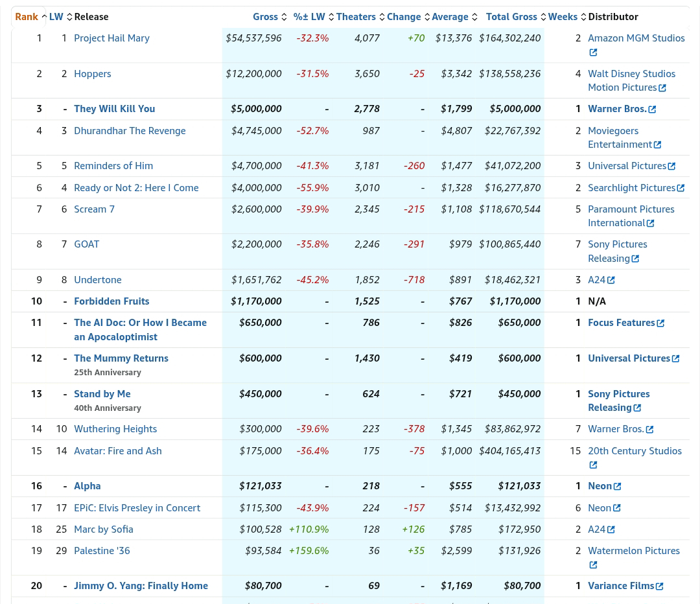Click external link icon next to Universal Pictures for Reminders of Him
The image size is (700, 604).
(671, 167)
